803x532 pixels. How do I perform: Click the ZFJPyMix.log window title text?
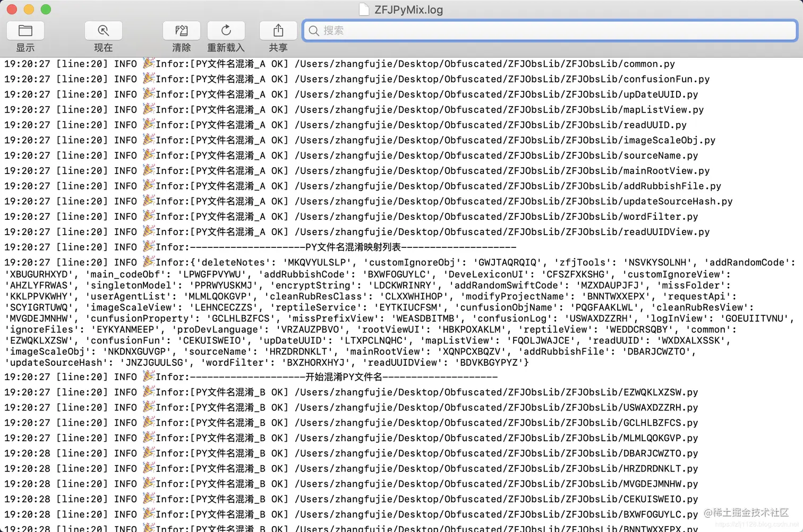[x=408, y=10]
